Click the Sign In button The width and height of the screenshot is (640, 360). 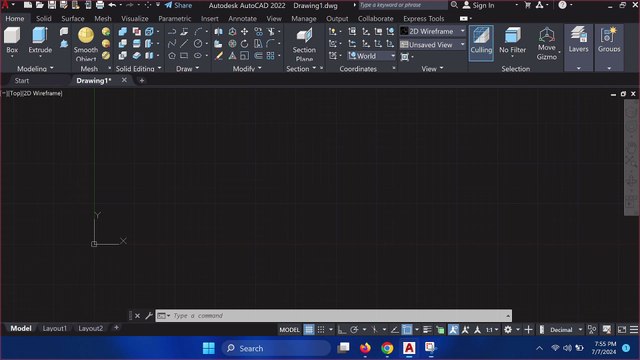(x=479, y=5)
